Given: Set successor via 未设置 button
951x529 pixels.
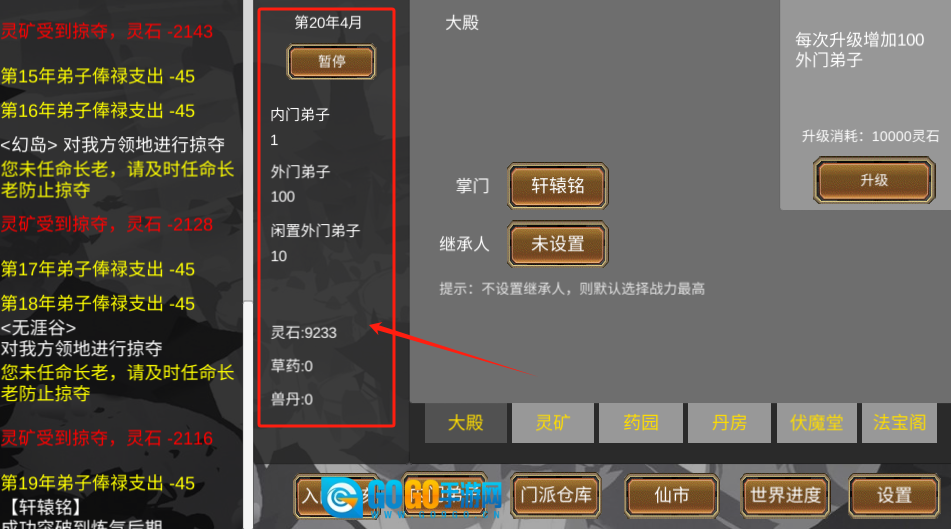Looking at the screenshot, I should click(557, 244).
